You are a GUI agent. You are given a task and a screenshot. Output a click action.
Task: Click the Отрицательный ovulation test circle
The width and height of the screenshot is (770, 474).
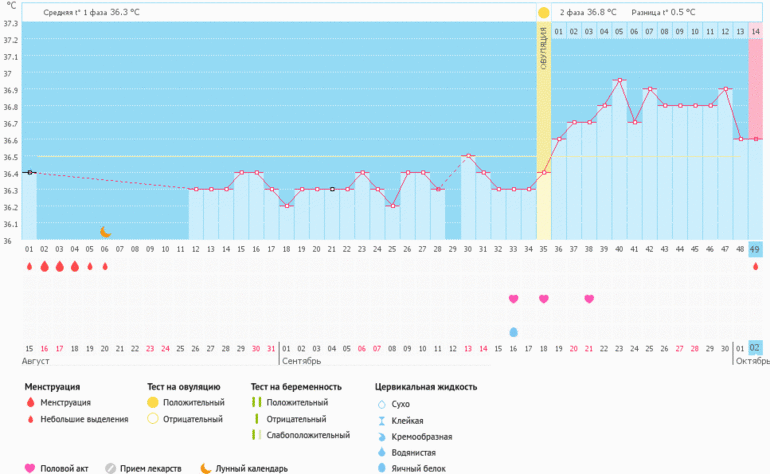pyautogui.click(x=153, y=419)
